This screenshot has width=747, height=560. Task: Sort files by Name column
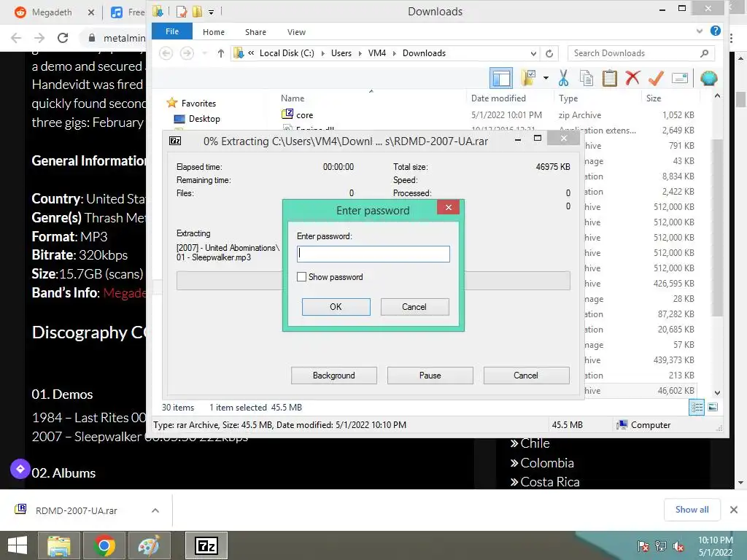click(x=293, y=98)
